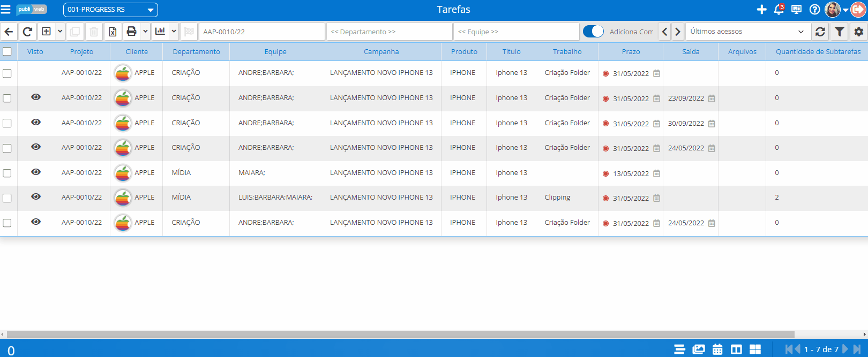Open the hamburger main menu
This screenshot has height=357, width=868.
[x=6, y=10]
